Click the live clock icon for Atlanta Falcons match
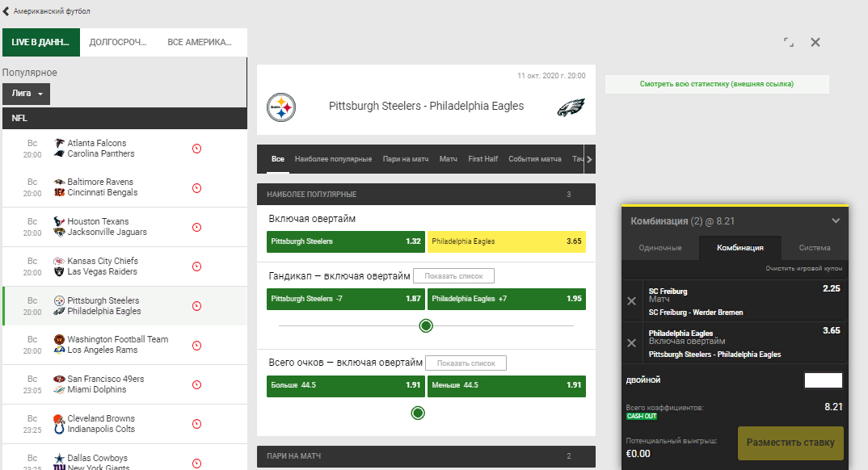868x470 pixels. pyautogui.click(x=196, y=149)
